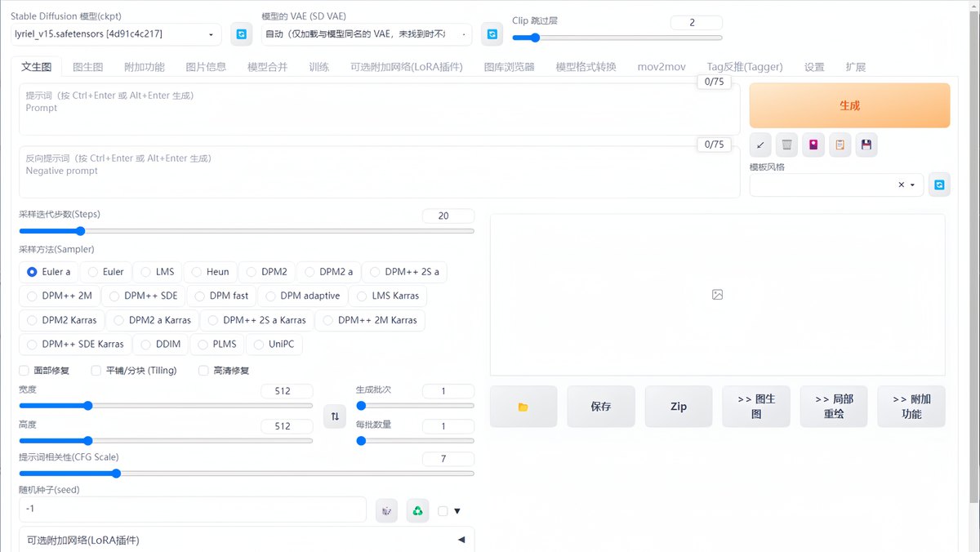Click the orange 生成 button
The width and height of the screenshot is (980, 552).
click(x=849, y=105)
